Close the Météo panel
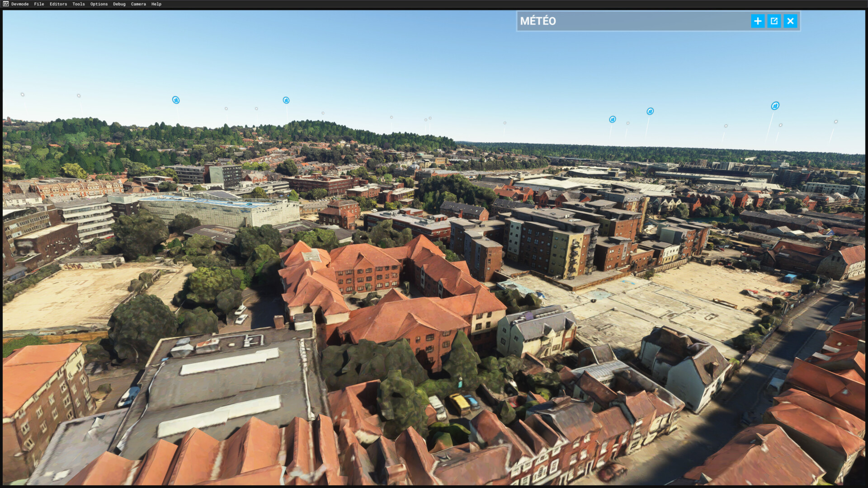Viewport: 868px width, 488px height. click(790, 21)
